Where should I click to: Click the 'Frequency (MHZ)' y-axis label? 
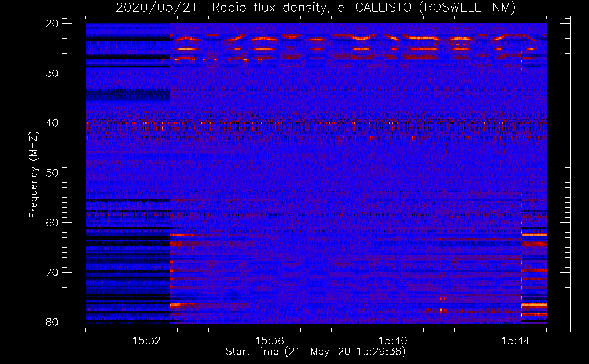[33, 175]
